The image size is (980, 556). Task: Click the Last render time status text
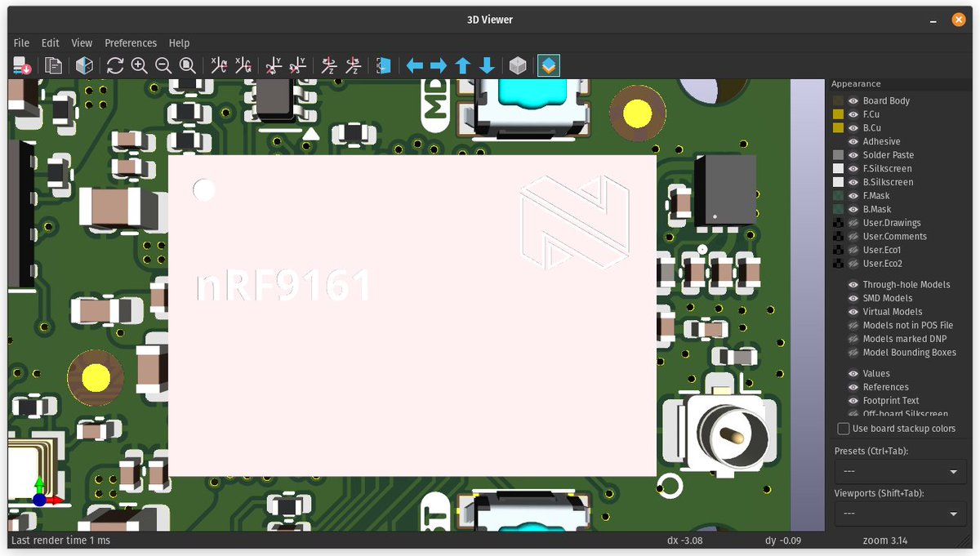pos(61,540)
